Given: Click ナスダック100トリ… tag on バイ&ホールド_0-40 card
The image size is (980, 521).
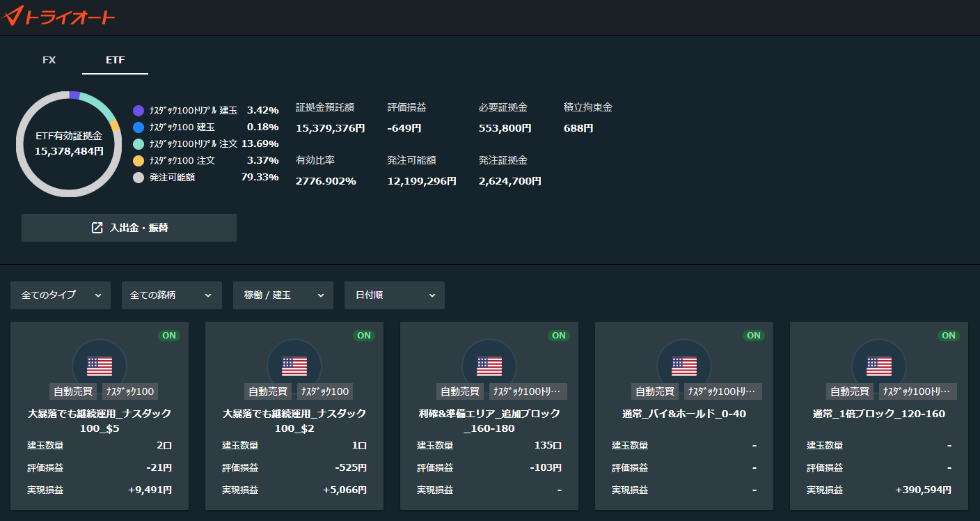Looking at the screenshot, I should [x=723, y=391].
